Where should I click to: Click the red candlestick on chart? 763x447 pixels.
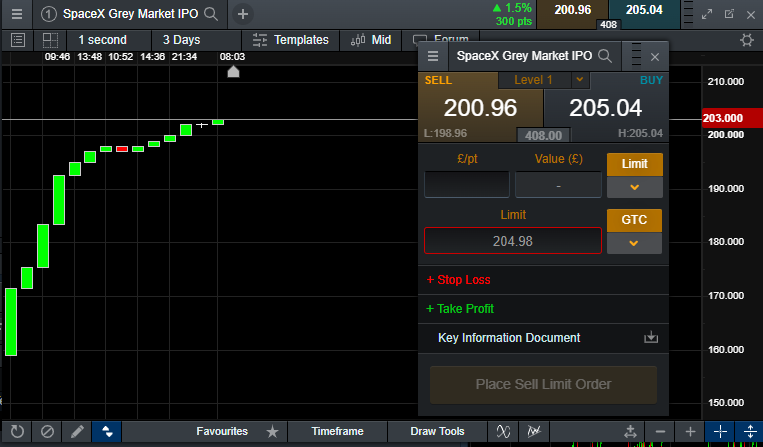(122, 149)
